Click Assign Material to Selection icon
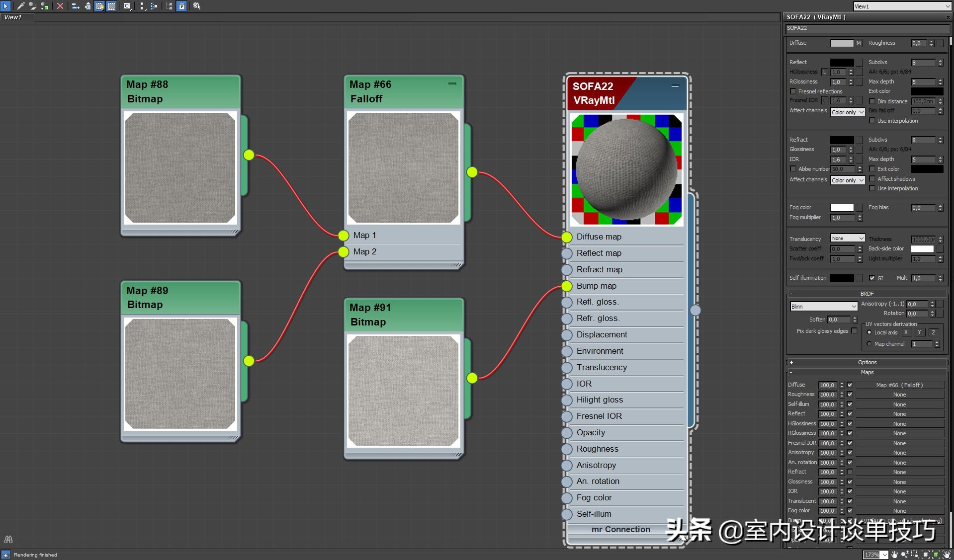Screen dimensions: 954x560 tap(44, 6)
